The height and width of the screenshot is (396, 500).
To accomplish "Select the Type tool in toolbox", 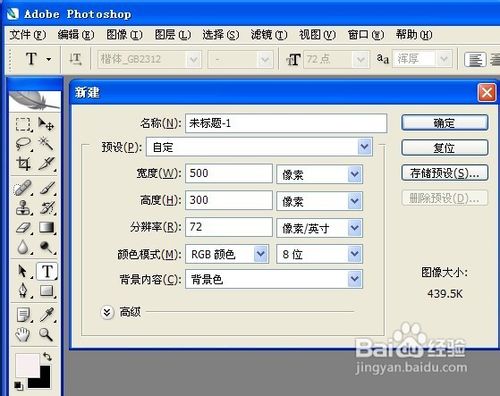I will click(x=47, y=271).
